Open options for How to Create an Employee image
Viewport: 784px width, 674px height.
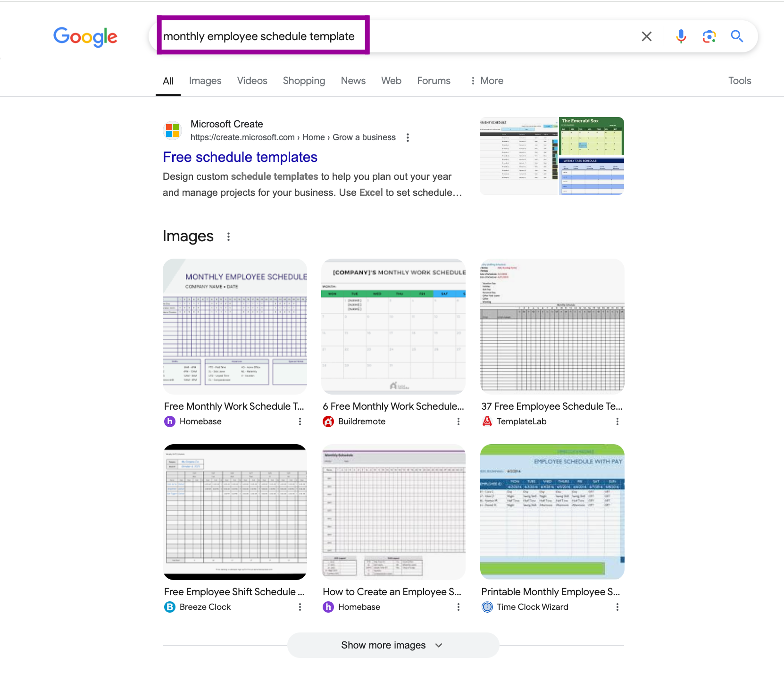(x=459, y=607)
